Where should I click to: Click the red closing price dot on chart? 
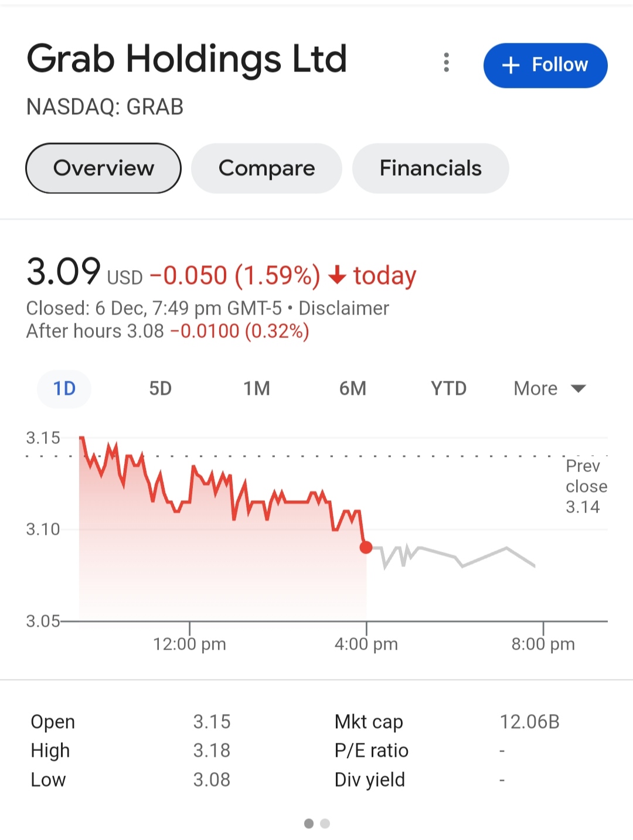(366, 547)
